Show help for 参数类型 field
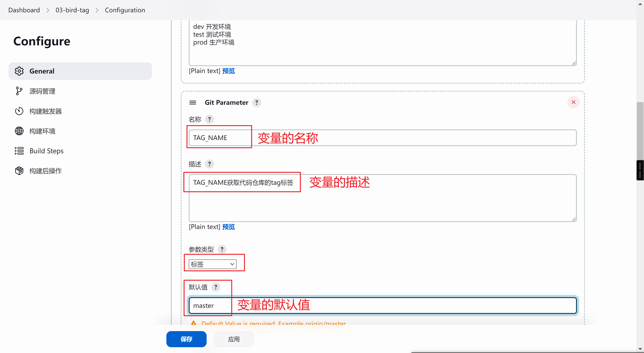 222,249
